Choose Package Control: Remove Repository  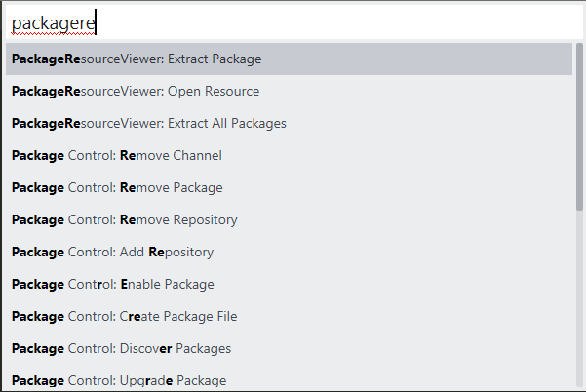[124, 219]
